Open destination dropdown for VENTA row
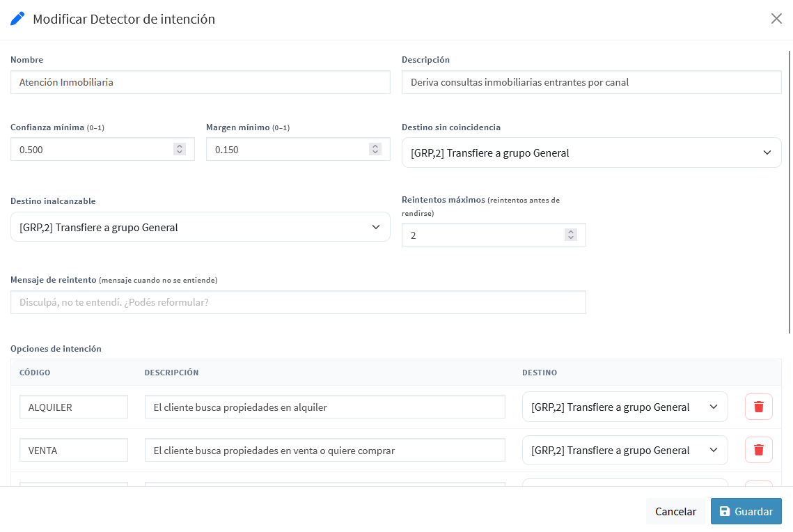Image resolution: width=793 pixels, height=532 pixels. (625, 450)
